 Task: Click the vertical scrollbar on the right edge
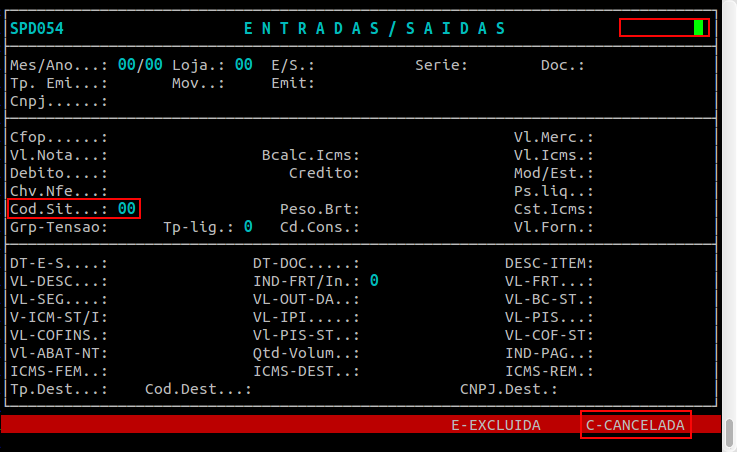click(730, 432)
